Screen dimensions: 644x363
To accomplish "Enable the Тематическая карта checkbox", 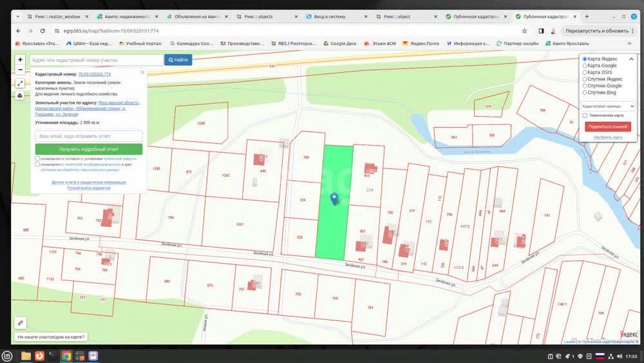I will [585, 115].
